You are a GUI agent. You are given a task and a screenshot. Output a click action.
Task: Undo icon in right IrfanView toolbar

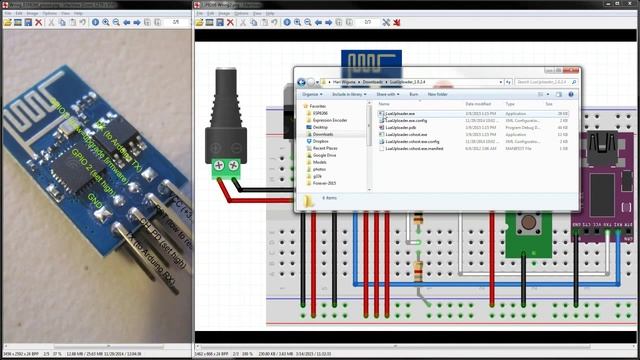pyautogui.click(x=274, y=22)
